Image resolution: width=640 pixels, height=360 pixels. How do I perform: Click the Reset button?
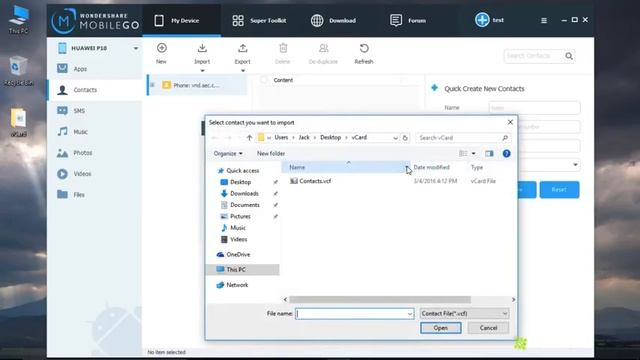559,190
